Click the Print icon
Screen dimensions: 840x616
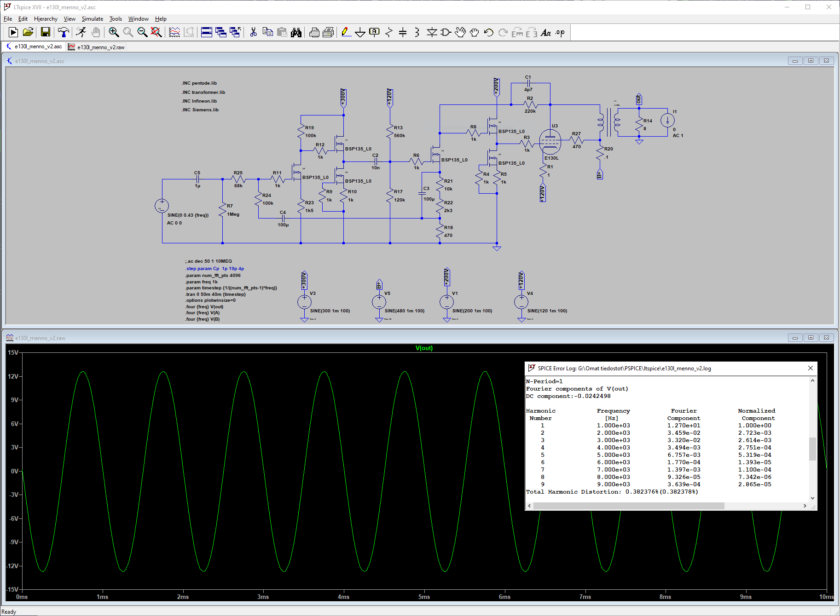click(x=314, y=32)
